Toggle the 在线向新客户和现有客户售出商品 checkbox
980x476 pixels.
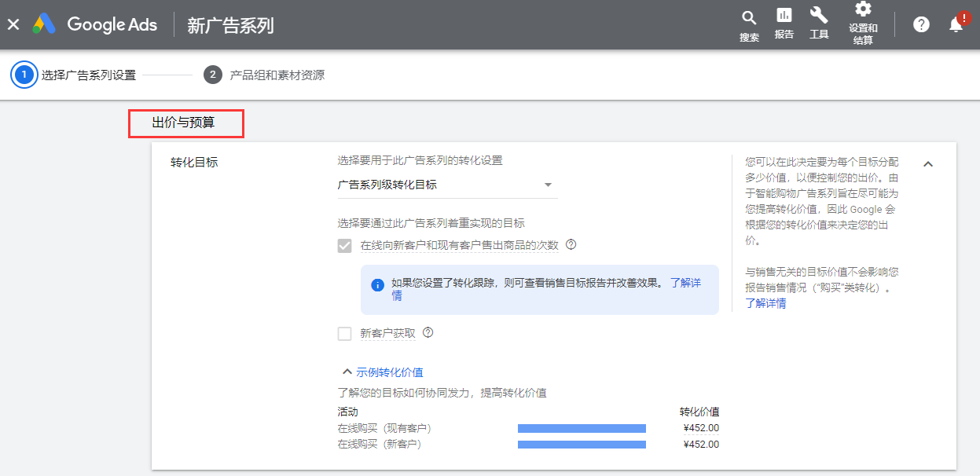344,245
